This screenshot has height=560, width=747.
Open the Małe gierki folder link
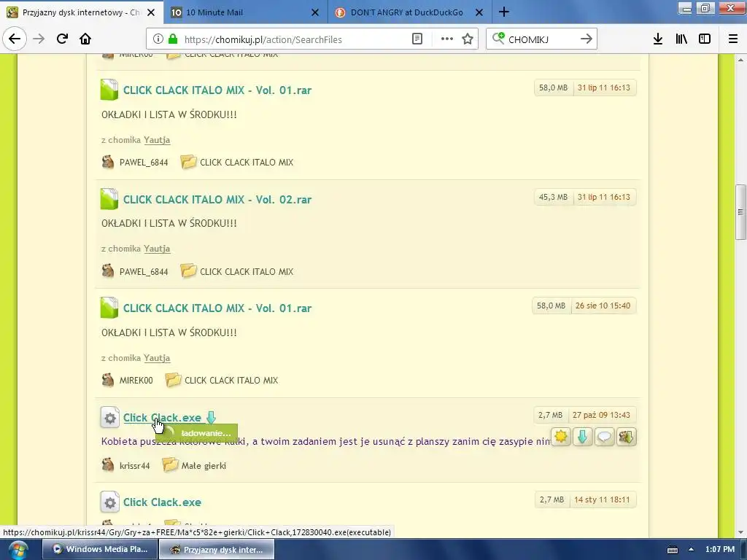coord(204,466)
